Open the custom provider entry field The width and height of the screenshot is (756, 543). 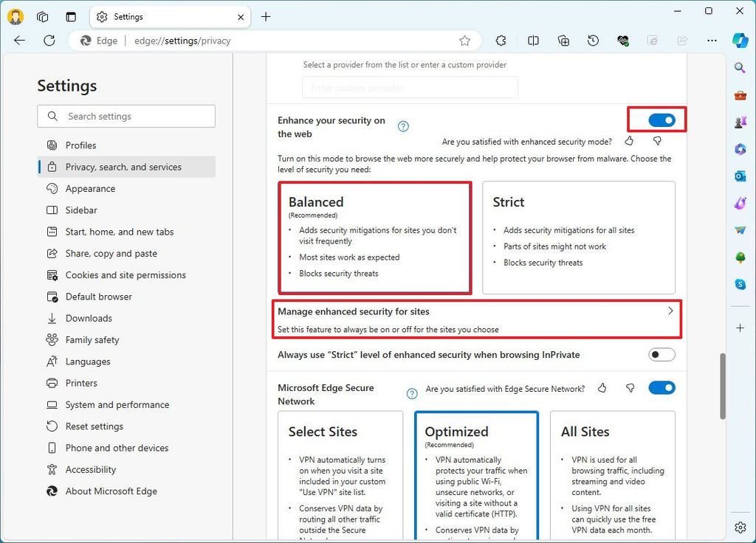point(410,87)
